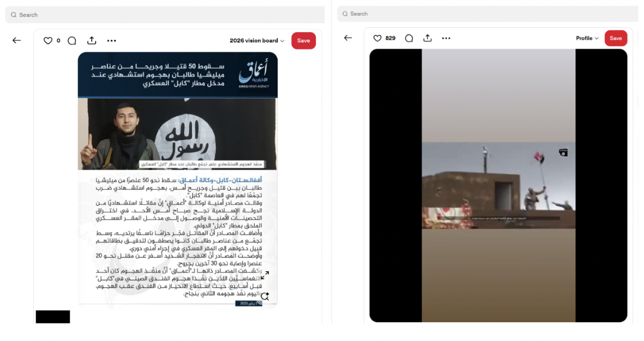Open the Profile board dropdown

(x=587, y=38)
